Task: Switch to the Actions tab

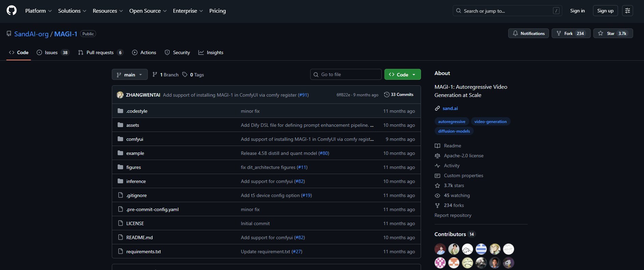Action: pos(144,52)
